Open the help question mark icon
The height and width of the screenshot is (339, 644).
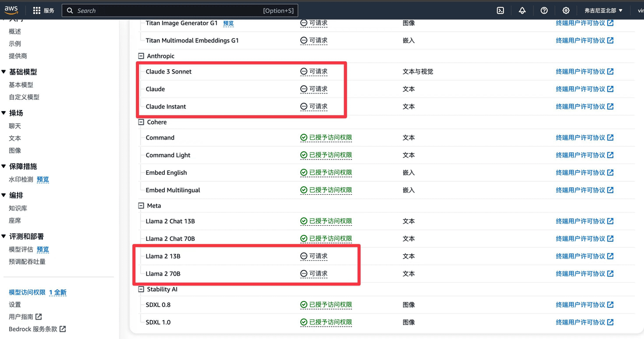point(544,11)
